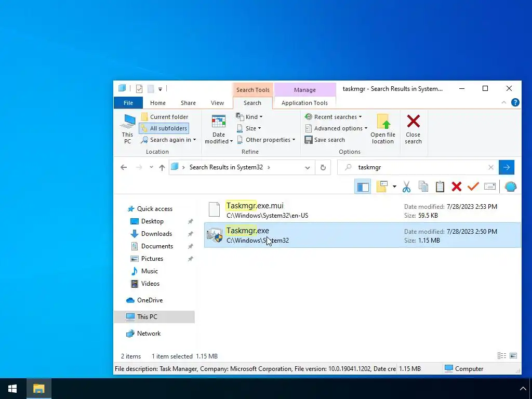Switch to the Home ribbon tab
Image resolution: width=532 pixels, height=399 pixels.
(x=158, y=103)
